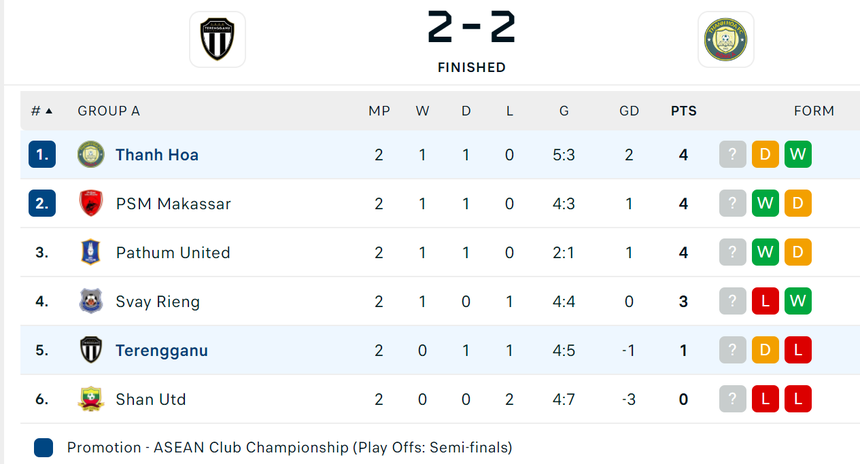Click the PSM Makassar club logo

[x=91, y=204]
